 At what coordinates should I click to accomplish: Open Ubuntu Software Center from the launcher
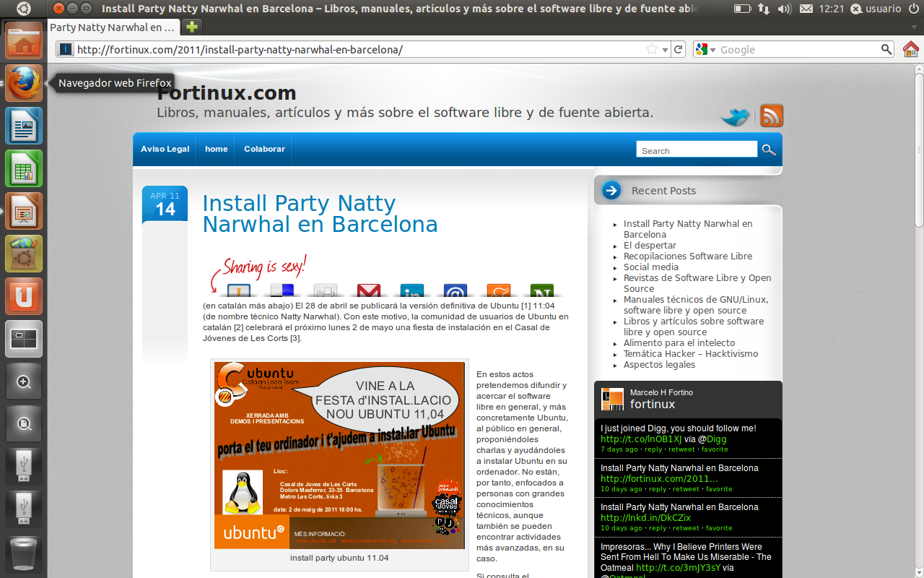24,254
